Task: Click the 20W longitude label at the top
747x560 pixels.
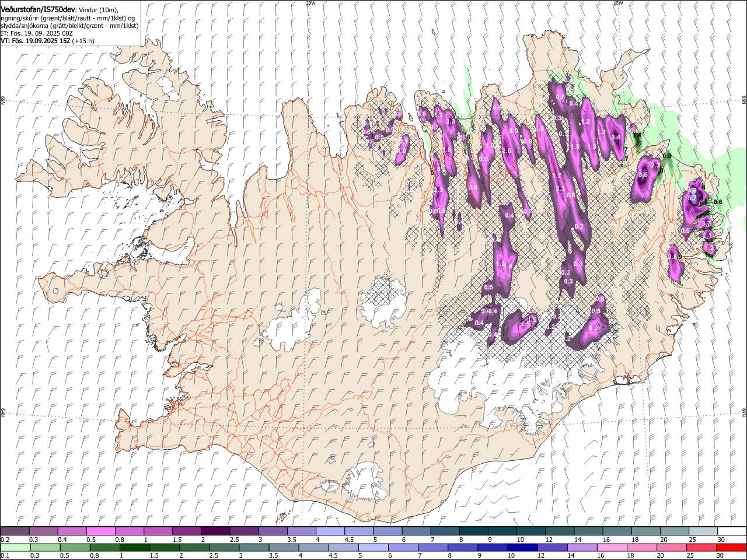Action: click(x=310, y=3)
